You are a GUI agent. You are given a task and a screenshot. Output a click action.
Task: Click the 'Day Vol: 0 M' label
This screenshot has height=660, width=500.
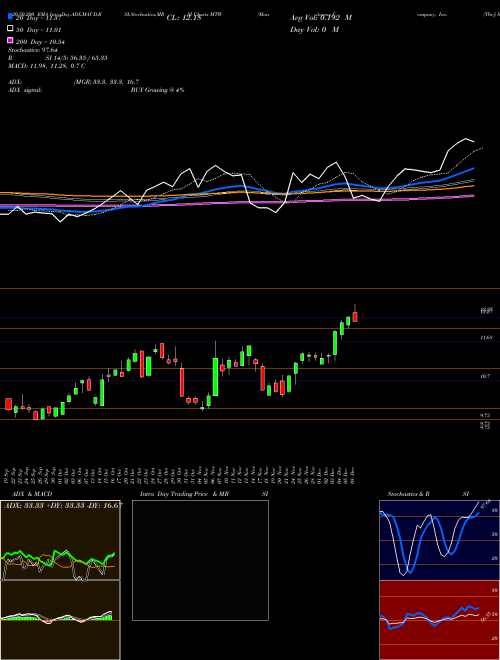coord(314,29)
